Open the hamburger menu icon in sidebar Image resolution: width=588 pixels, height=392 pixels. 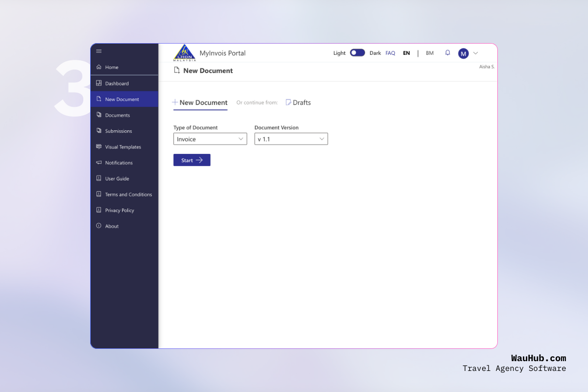(x=99, y=51)
